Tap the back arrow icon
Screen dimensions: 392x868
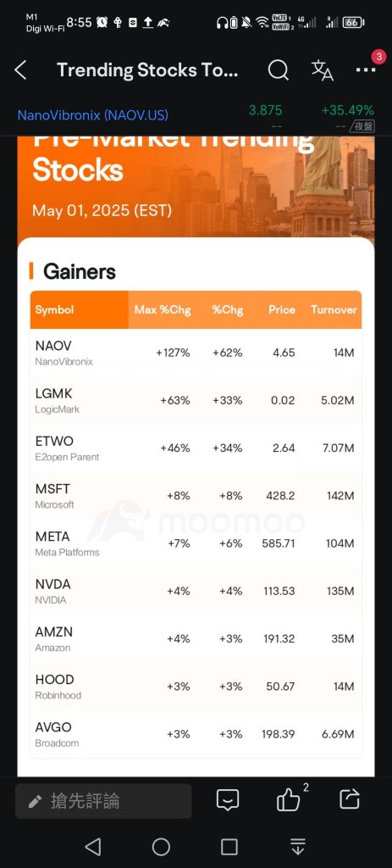tap(20, 70)
